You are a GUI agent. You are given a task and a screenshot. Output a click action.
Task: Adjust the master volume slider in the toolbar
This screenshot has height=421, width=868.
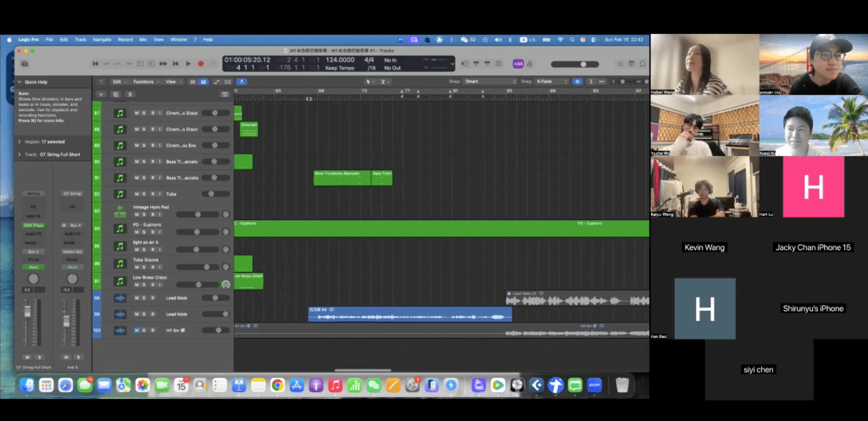click(575, 64)
